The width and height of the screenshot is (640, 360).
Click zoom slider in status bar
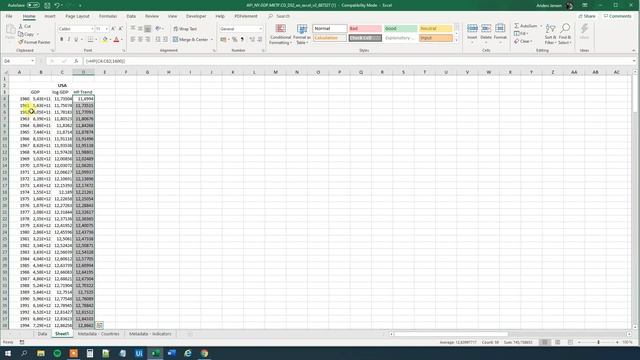tap(598, 342)
